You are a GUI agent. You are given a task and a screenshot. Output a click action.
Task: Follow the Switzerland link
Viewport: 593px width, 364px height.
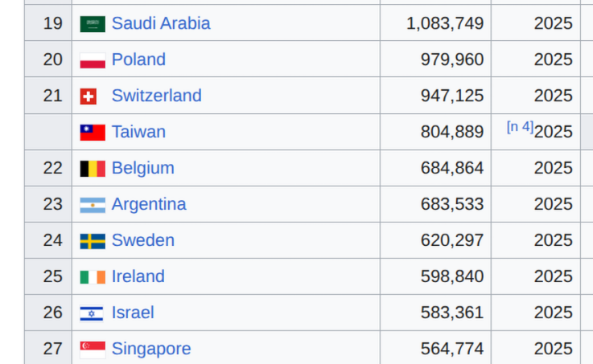(x=157, y=96)
